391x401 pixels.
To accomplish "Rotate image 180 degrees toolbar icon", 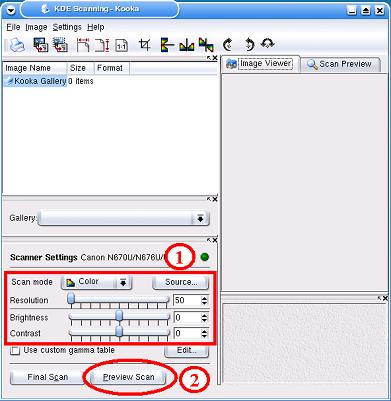I will (267, 44).
